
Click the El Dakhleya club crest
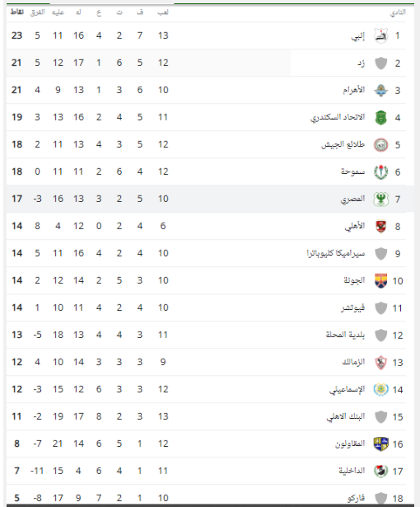pyautogui.click(x=381, y=471)
